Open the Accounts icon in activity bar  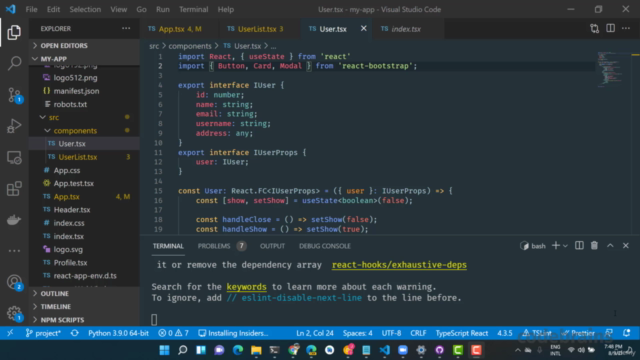tap(14, 282)
